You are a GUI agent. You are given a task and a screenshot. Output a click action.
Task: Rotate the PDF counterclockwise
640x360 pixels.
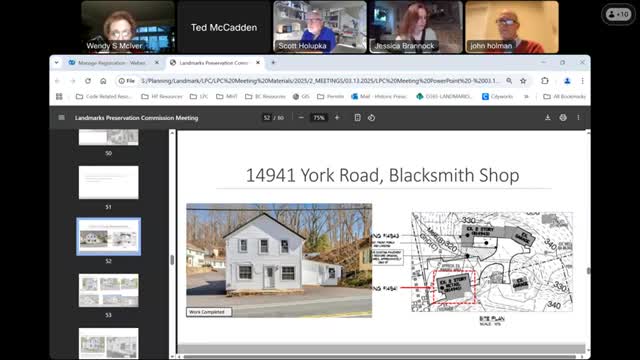[x=371, y=118]
